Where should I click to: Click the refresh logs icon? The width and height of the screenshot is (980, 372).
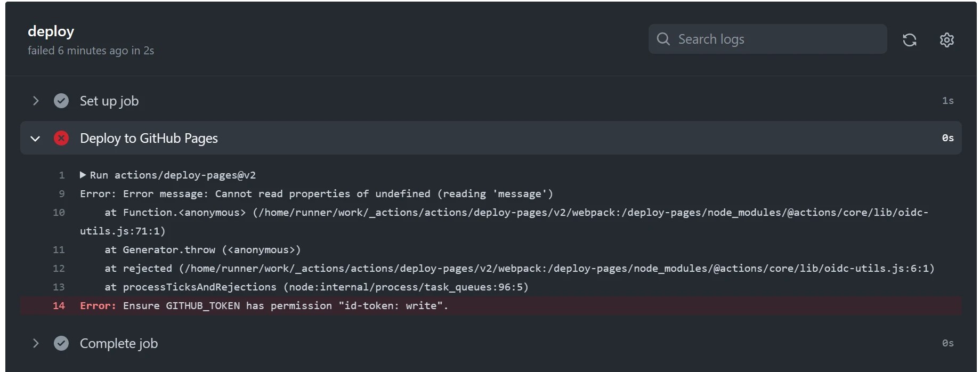point(910,40)
